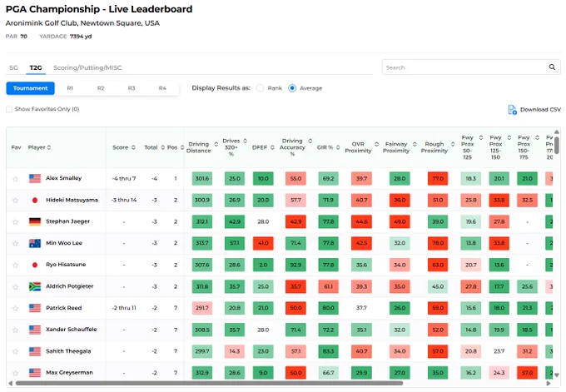Star Sahith Theegala row
566x392 pixels.
pos(15,351)
